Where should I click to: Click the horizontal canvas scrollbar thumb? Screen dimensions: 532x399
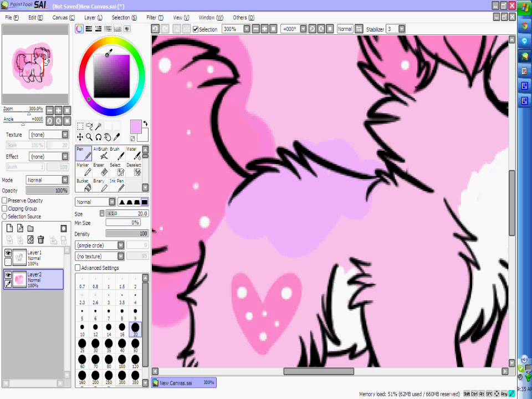pyautogui.click(x=319, y=371)
